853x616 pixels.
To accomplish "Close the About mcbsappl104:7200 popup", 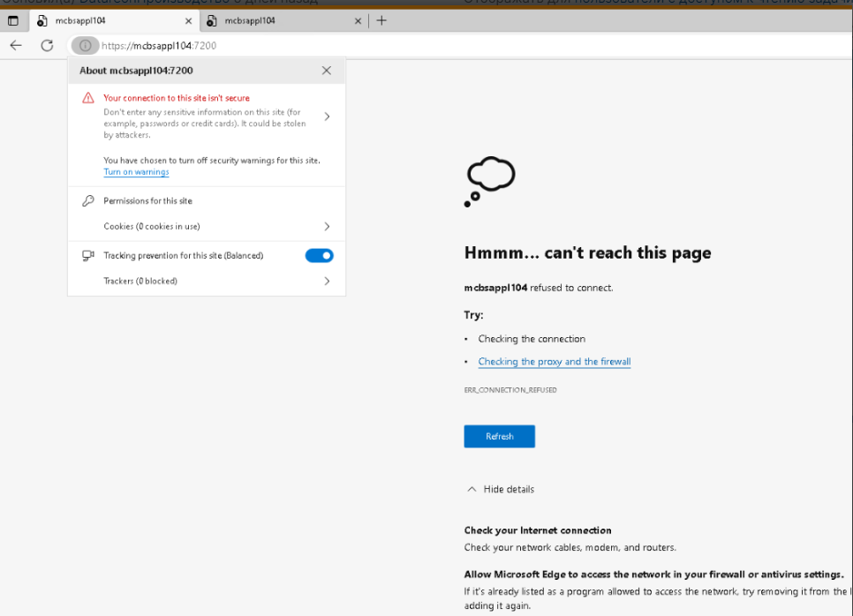I will tap(327, 71).
